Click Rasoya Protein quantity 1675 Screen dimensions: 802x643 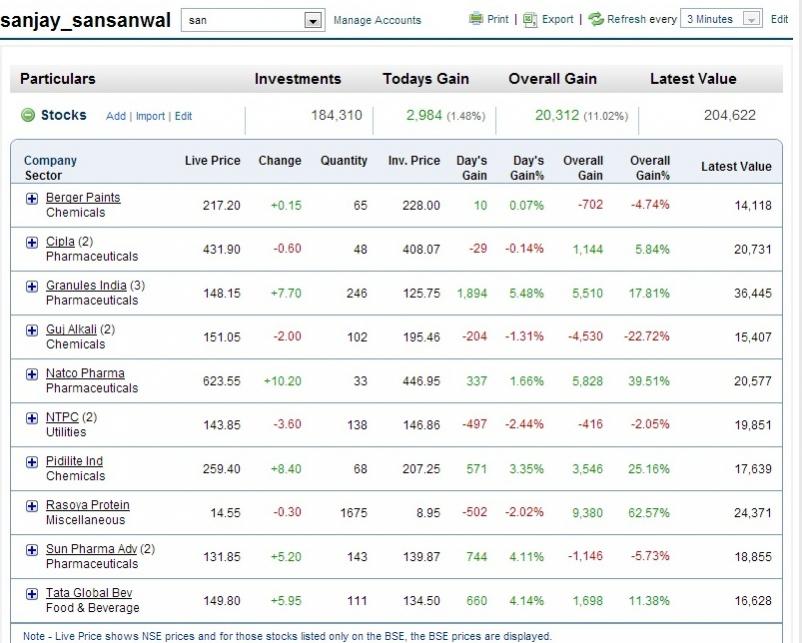pos(353,513)
